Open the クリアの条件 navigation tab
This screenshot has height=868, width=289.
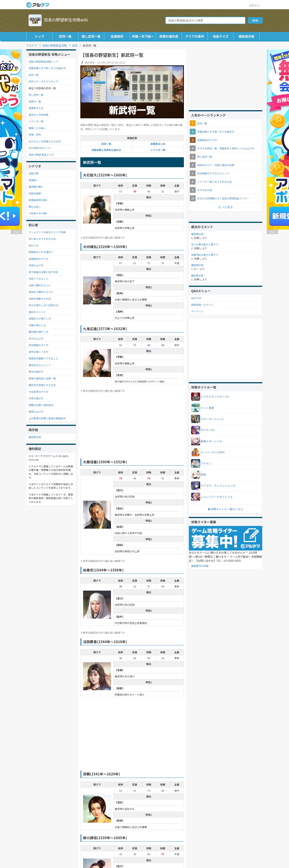point(195,36)
